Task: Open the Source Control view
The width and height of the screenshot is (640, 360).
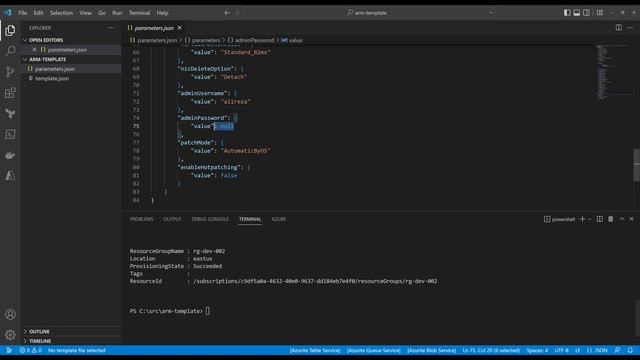Action: pyautogui.click(x=10, y=72)
